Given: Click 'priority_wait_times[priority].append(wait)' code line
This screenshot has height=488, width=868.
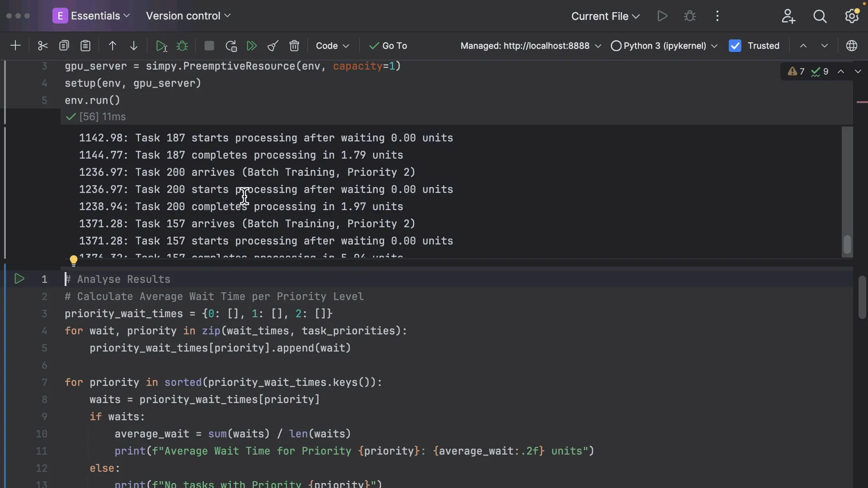Looking at the screenshot, I should [x=220, y=348].
